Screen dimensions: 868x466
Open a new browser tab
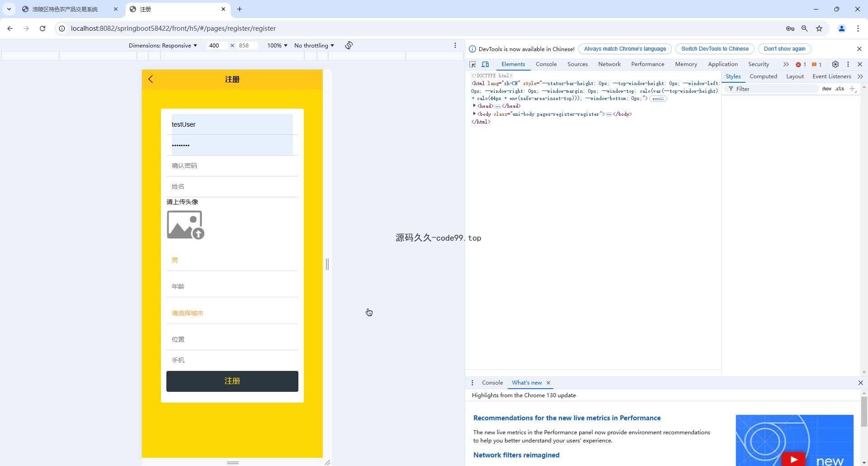pyautogui.click(x=239, y=9)
